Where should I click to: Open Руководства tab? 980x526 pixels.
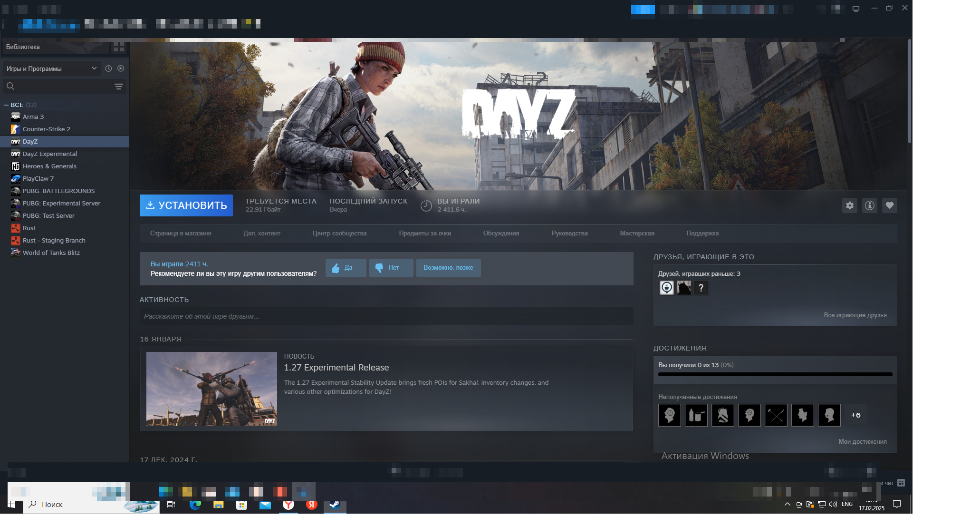tap(569, 234)
